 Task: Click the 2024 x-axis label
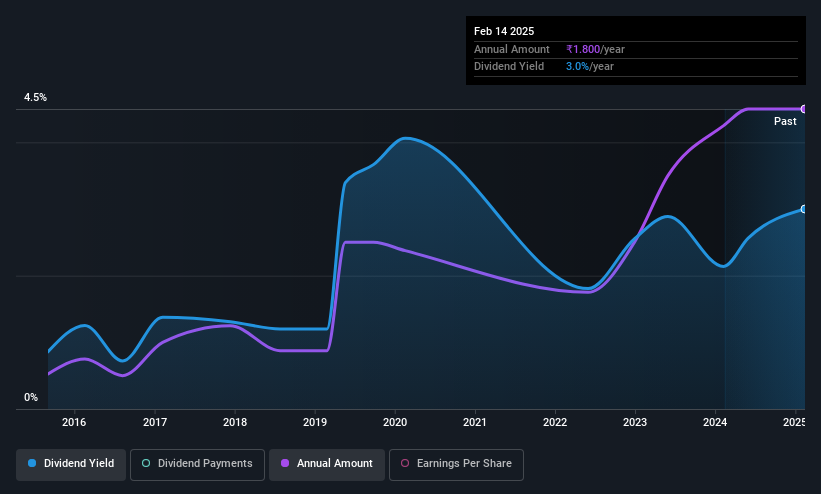(715, 422)
